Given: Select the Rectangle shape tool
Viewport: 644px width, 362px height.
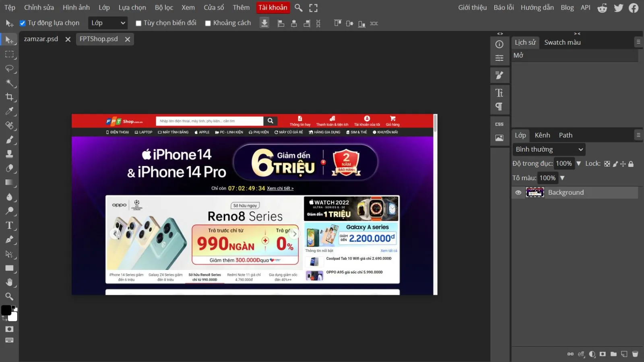Looking at the screenshot, I should pos(9,268).
